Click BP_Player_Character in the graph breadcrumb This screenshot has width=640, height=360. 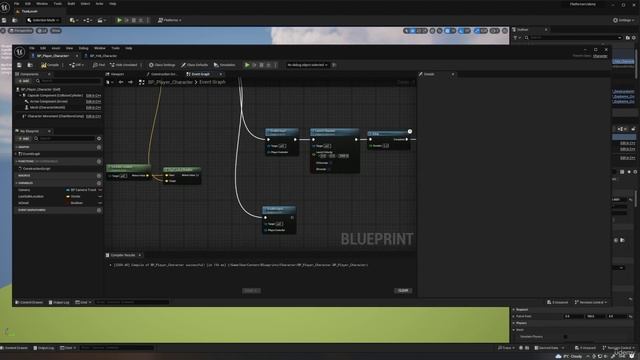(x=170, y=82)
